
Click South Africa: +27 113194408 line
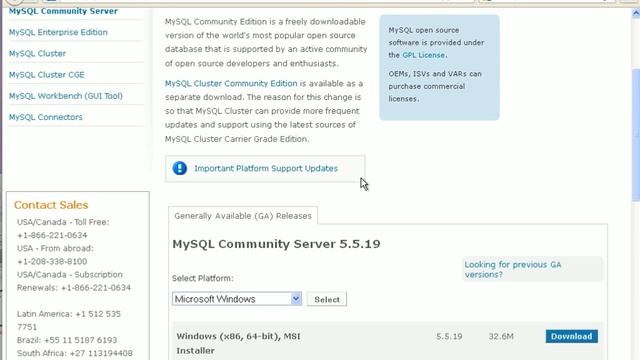[75, 353]
